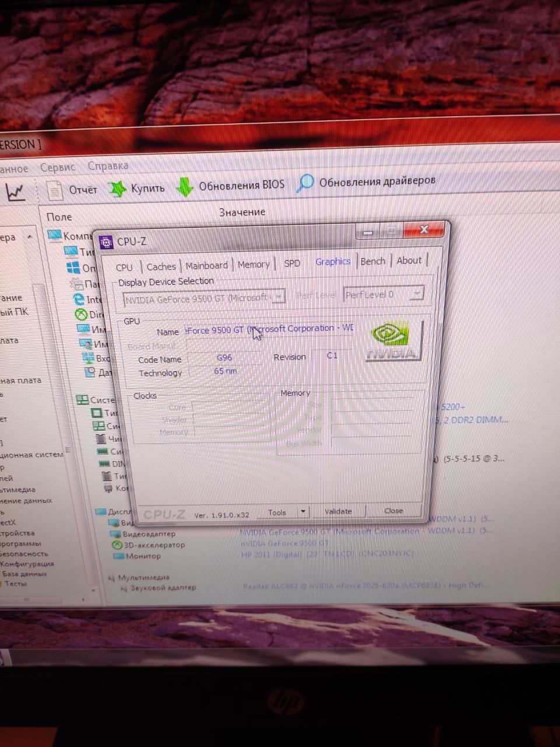Open the graph icon in AIDA64 toolbar
The width and height of the screenshot is (560, 747).
click(16, 191)
